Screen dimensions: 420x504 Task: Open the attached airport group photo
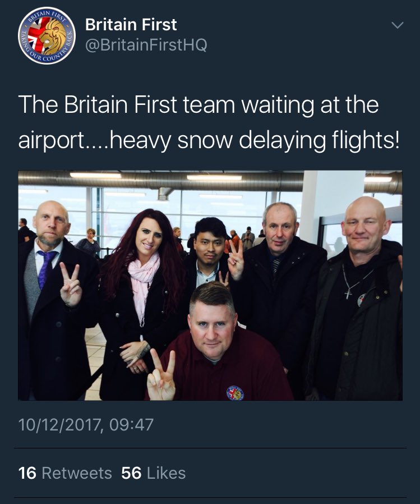[210, 286]
